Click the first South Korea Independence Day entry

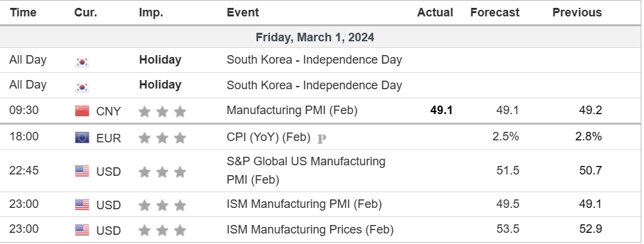point(314,60)
